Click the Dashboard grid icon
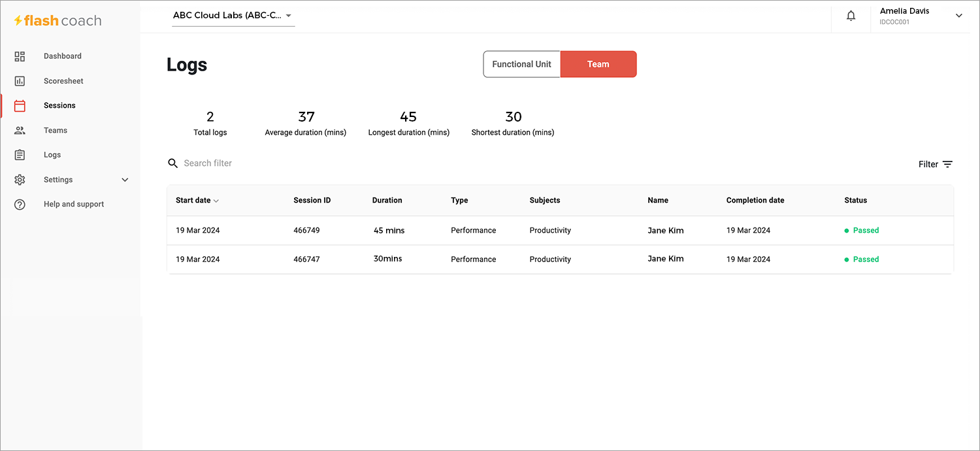980x451 pixels. (20, 56)
